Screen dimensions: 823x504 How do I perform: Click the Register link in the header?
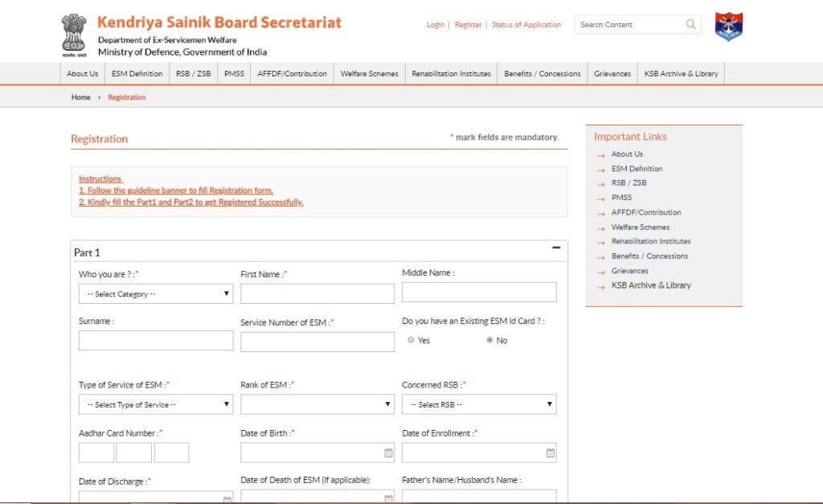click(468, 25)
